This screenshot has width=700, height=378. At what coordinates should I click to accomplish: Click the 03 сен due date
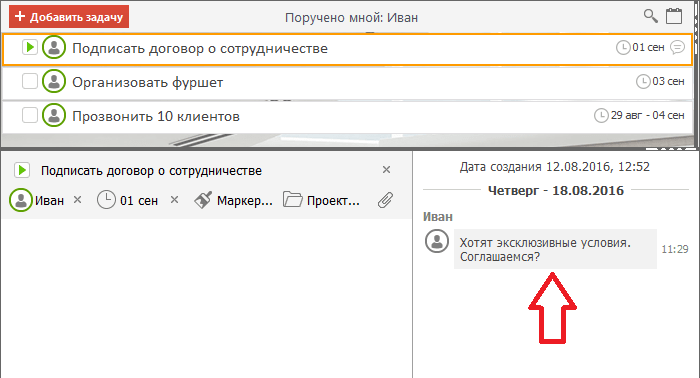pyautogui.click(x=668, y=81)
